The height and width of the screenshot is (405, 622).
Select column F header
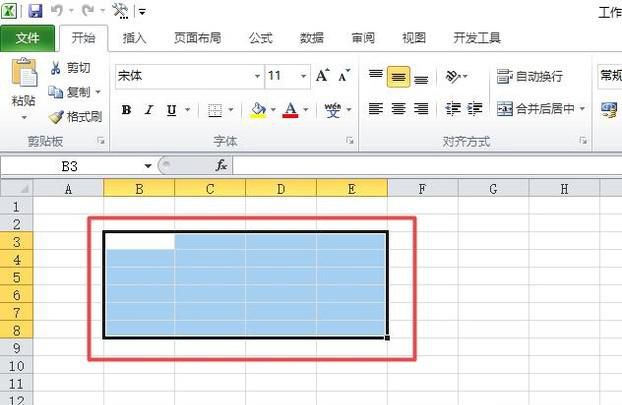pyautogui.click(x=422, y=189)
